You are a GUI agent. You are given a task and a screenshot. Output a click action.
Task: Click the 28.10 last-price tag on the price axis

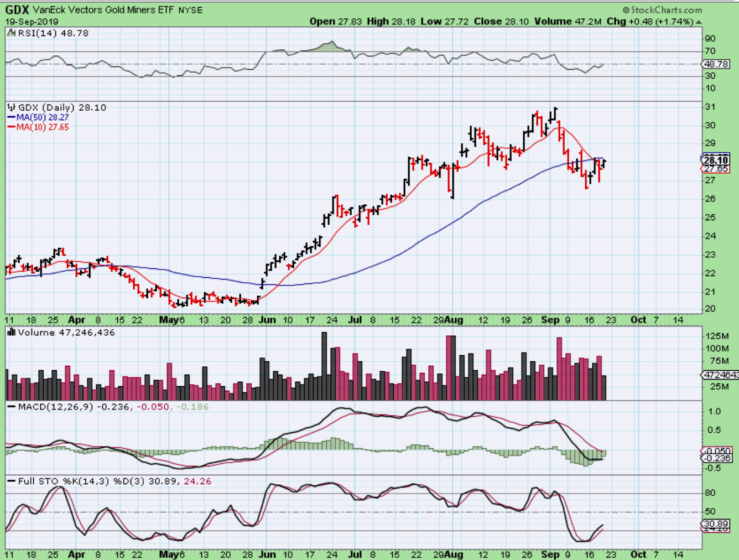click(x=716, y=160)
